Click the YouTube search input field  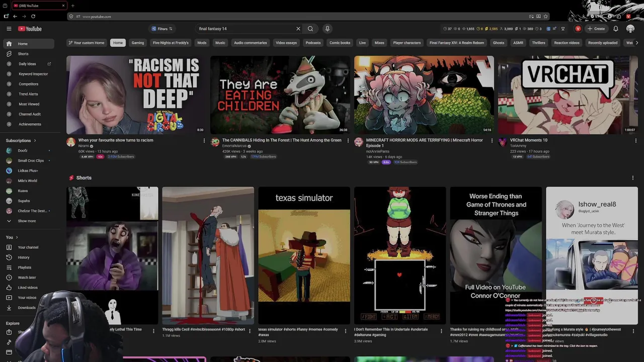[x=246, y=29]
